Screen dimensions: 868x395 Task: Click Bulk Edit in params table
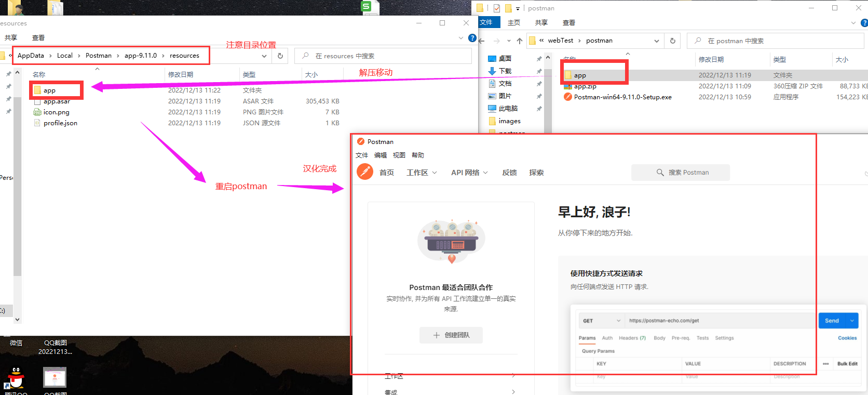[x=847, y=364]
